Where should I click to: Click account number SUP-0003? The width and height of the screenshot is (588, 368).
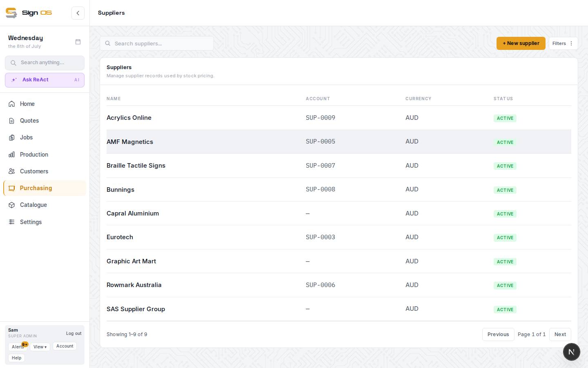[321, 237]
